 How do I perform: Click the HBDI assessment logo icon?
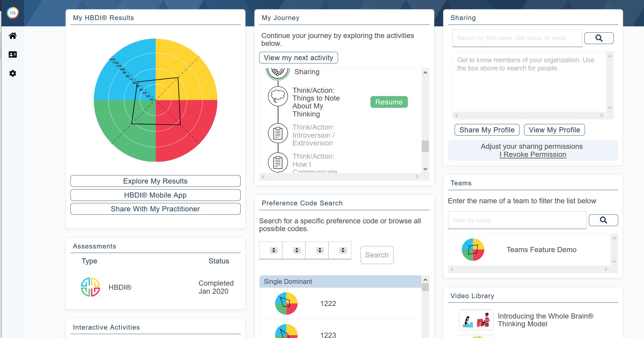90,287
